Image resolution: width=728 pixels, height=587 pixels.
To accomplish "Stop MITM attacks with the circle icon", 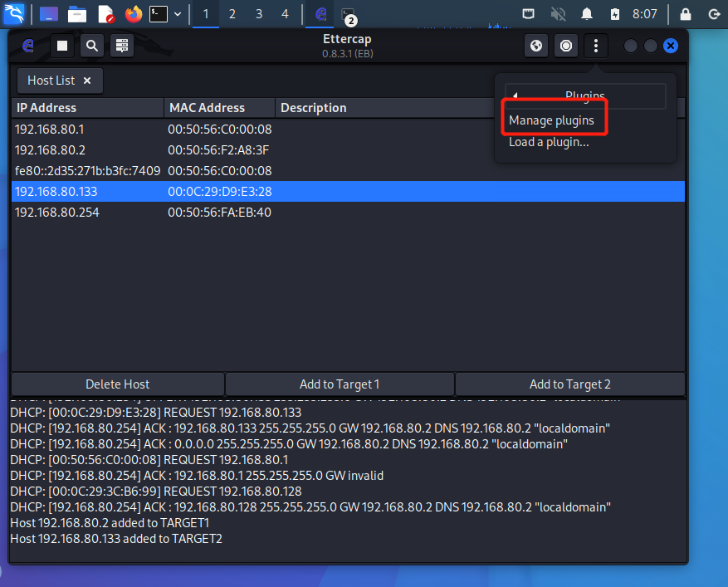I will coord(566,46).
